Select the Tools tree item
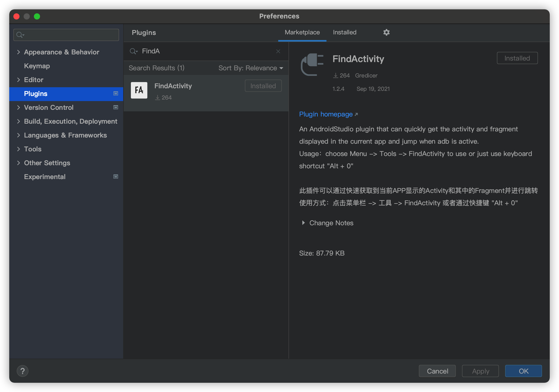Image resolution: width=559 pixels, height=392 pixels. pos(33,149)
